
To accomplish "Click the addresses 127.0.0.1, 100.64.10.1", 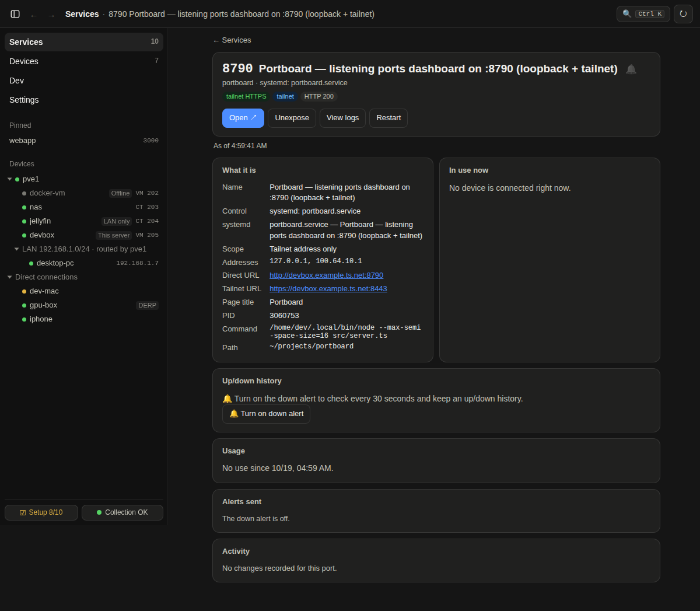I will click(316, 261).
